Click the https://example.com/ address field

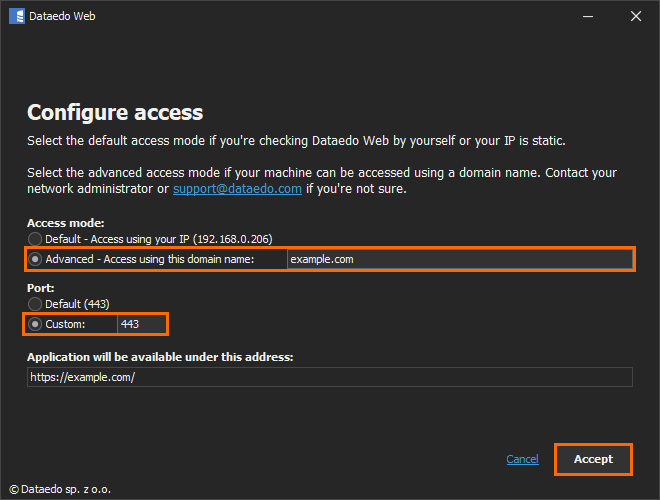329,377
